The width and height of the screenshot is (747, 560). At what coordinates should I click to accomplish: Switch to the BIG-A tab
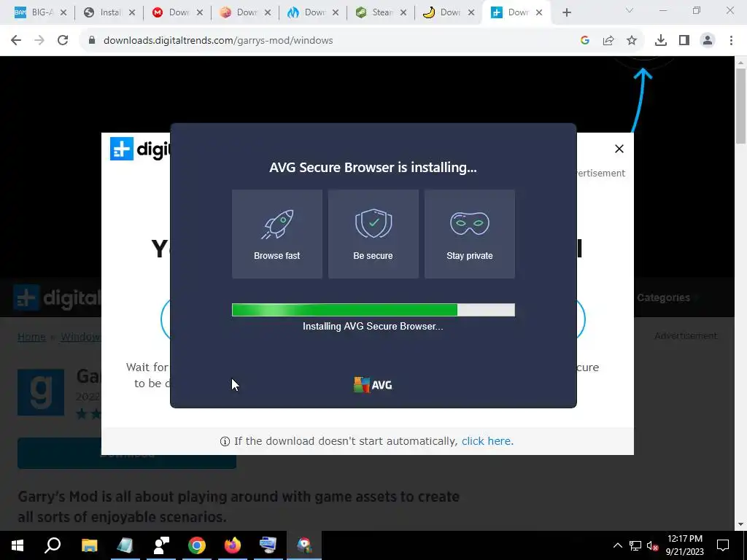[41, 12]
